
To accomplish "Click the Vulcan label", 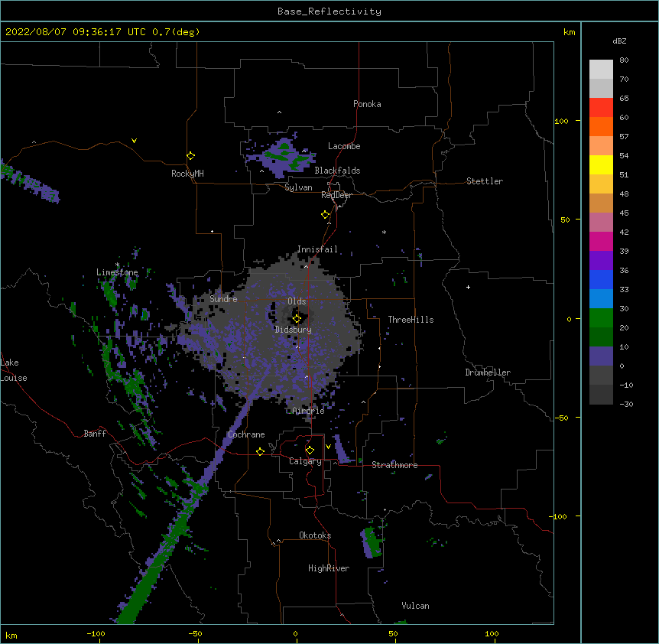I will point(415,606).
